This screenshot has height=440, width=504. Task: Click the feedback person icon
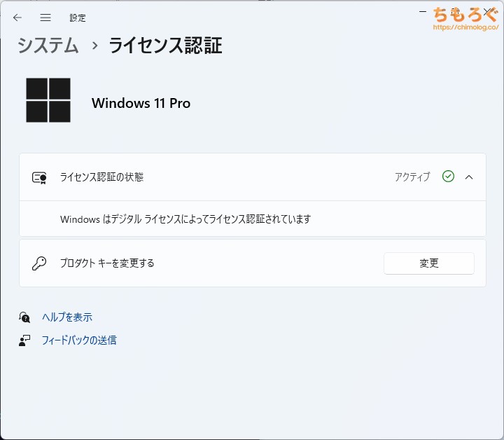click(24, 341)
